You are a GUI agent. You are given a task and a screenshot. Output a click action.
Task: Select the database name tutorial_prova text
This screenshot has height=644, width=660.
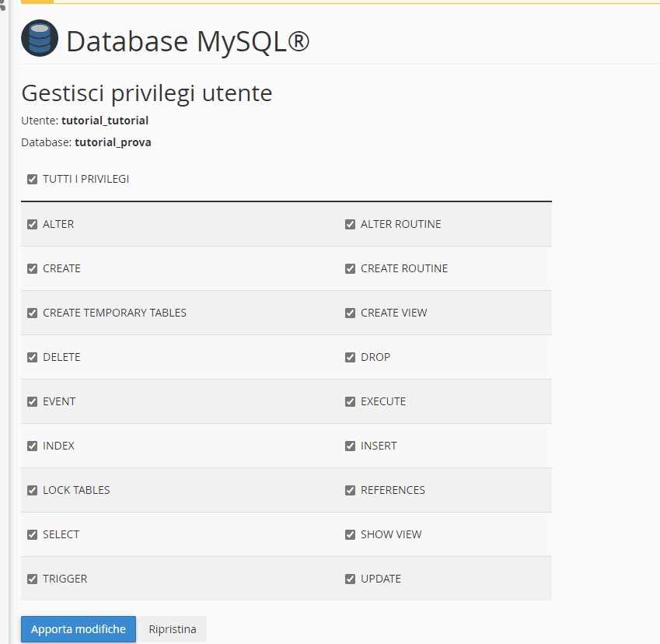[x=113, y=142]
